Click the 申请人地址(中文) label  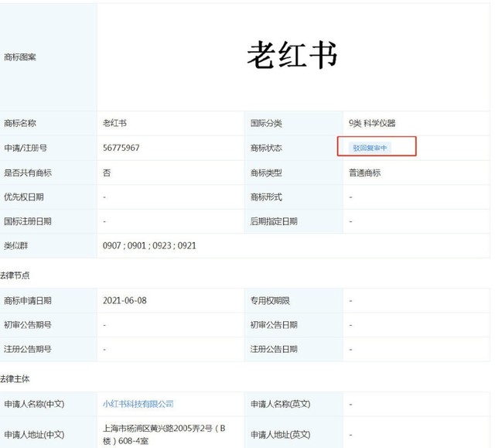point(34,435)
